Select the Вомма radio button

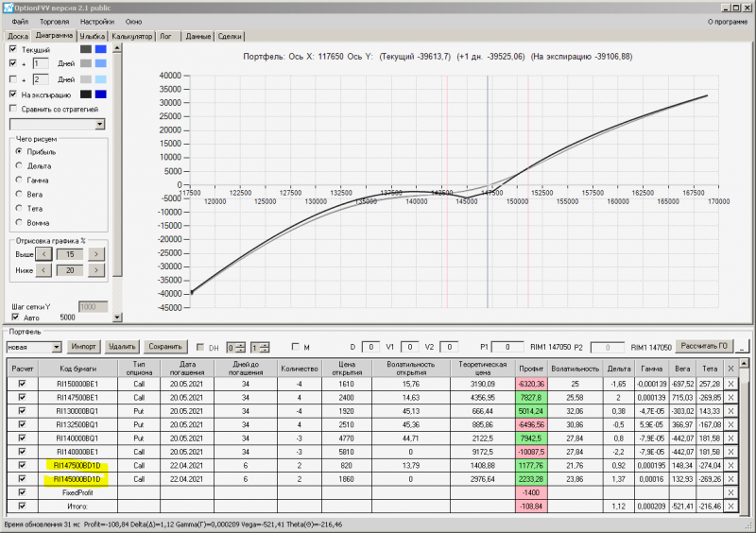[19, 222]
